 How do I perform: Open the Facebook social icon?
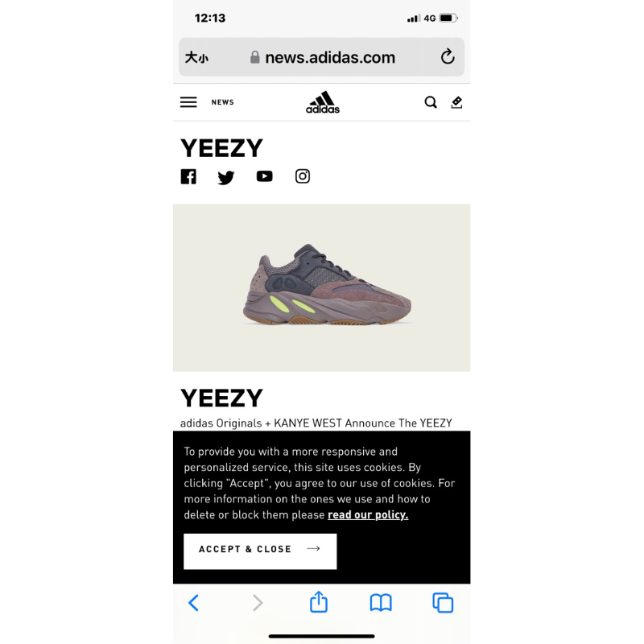click(x=188, y=176)
